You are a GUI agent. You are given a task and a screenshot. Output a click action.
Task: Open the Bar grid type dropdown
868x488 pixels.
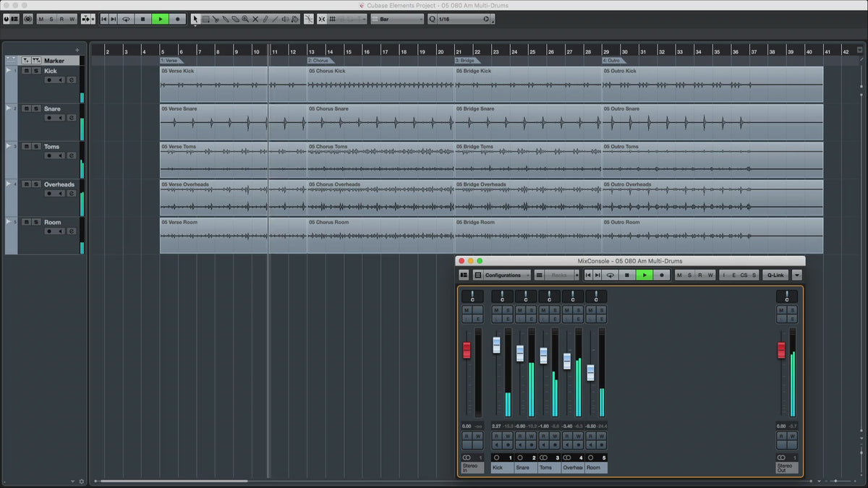(x=397, y=19)
